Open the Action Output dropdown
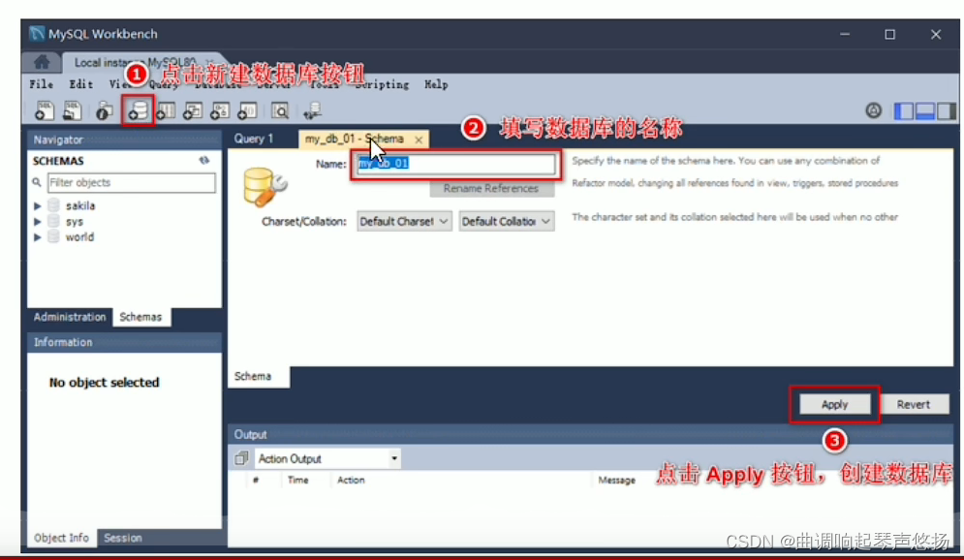964x560 pixels. point(327,458)
